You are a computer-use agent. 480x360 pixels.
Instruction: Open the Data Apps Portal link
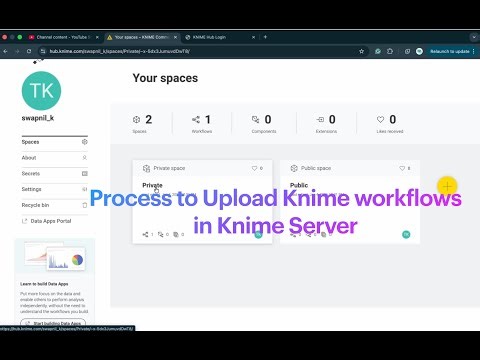(47, 221)
